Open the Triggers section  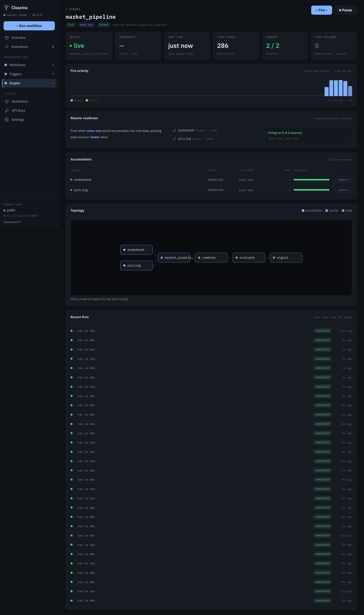pos(29,74)
